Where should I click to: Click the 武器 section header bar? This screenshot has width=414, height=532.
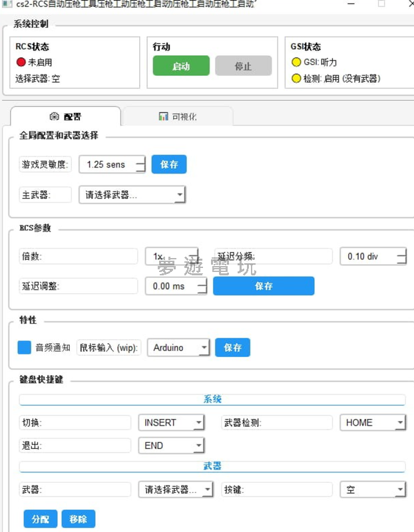click(212, 466)
